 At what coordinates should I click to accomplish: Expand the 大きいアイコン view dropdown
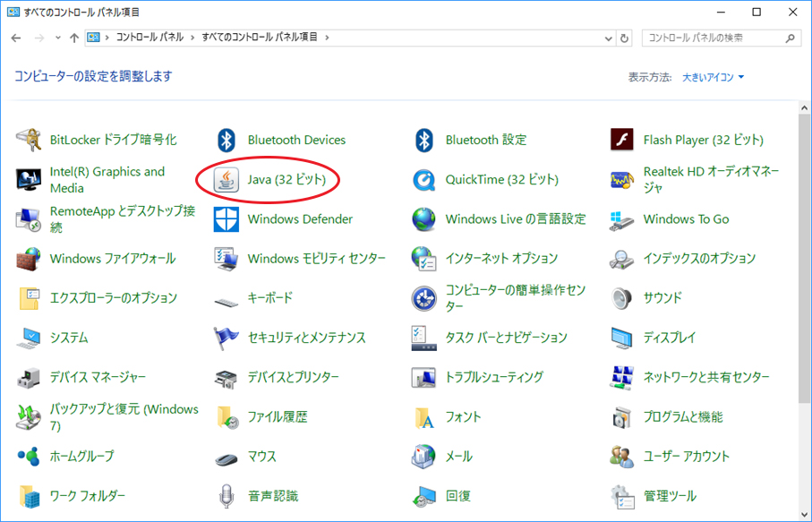[x=714, y=77]
